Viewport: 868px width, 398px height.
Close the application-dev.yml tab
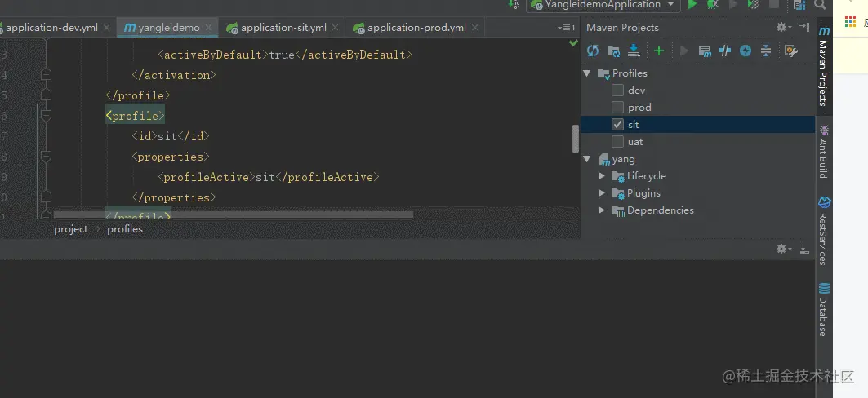tap(107, 28)
